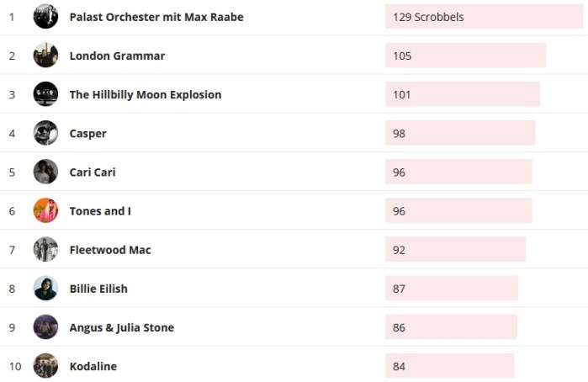588x382 pixels.
Task: Click Billie Eilish artist avatar
Action: click(45, 288)
